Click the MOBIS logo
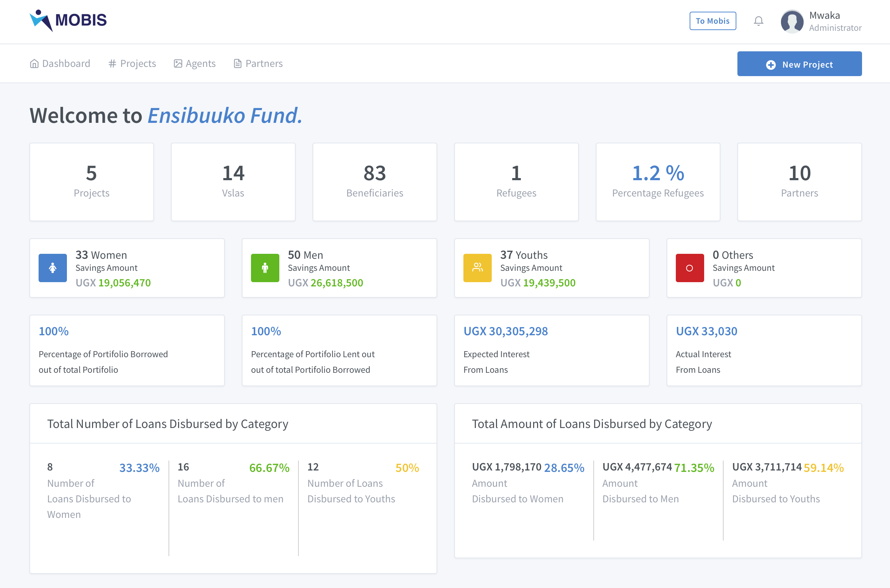Viewport: 890px width, 588px height. 68,21
